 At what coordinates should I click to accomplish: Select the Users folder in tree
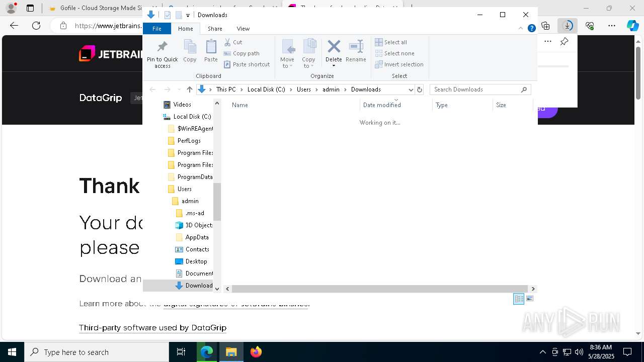185,189
